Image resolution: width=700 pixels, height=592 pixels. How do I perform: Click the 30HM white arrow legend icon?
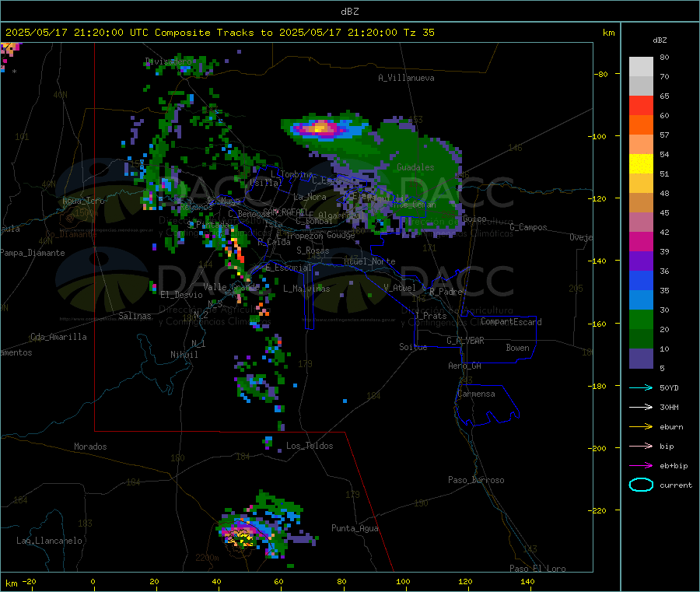(x=641, y=407)
